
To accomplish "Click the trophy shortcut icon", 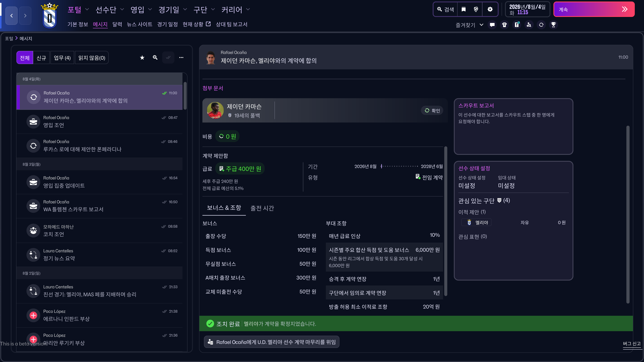I will click(x=553, y=25).
